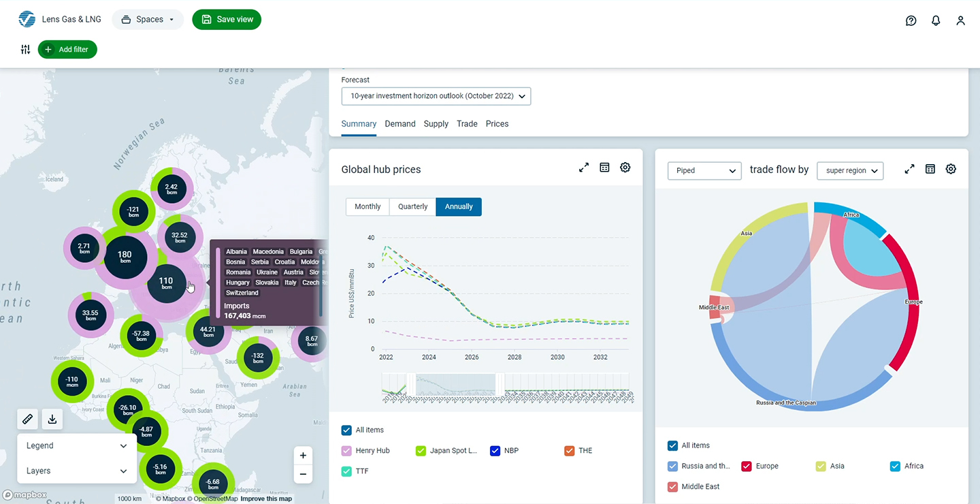Screen dimensions: 980x504
Task: Open the help question icon
Action: (911, 20)
